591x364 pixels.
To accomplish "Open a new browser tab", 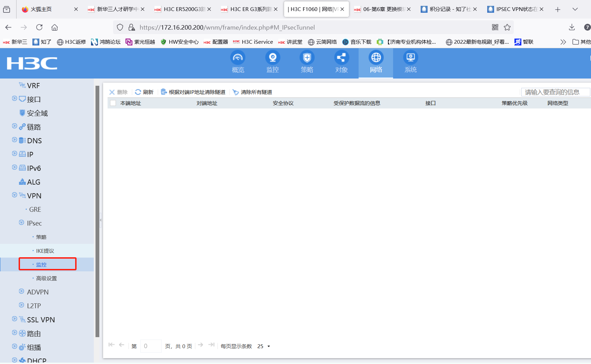I will tap(558, 9).
